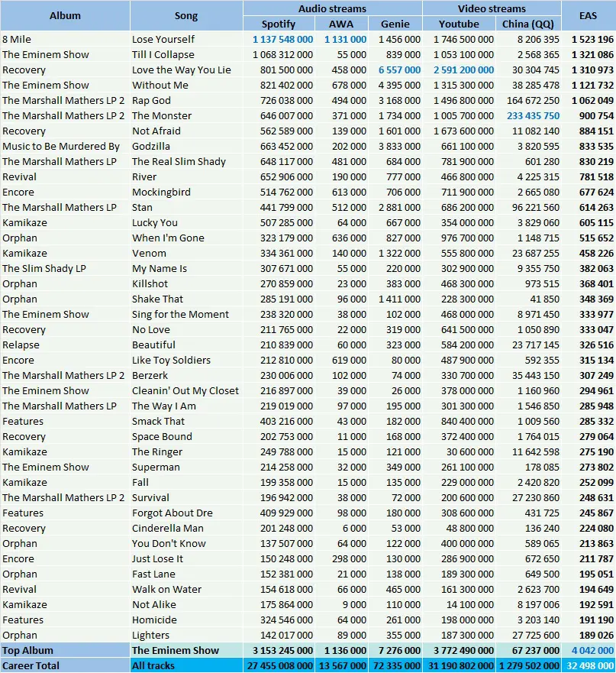
Task: Click The Monster song cell
Action: (186, 115)
